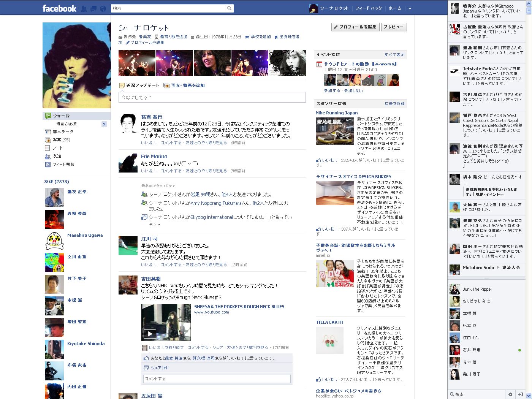
Task: Select 写真 (95) in the left menu
Action: pyautogui.click(x=61, y=140)
